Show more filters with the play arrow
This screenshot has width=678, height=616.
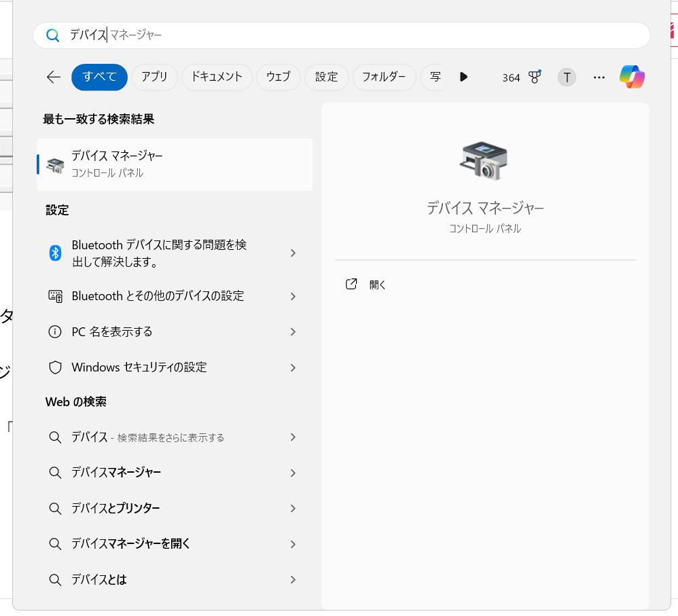[463, 77]
